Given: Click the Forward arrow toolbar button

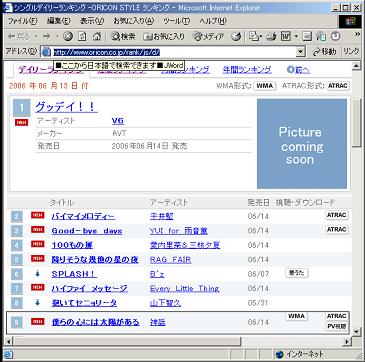Looking at the screenshot, I should coord(47,36).
